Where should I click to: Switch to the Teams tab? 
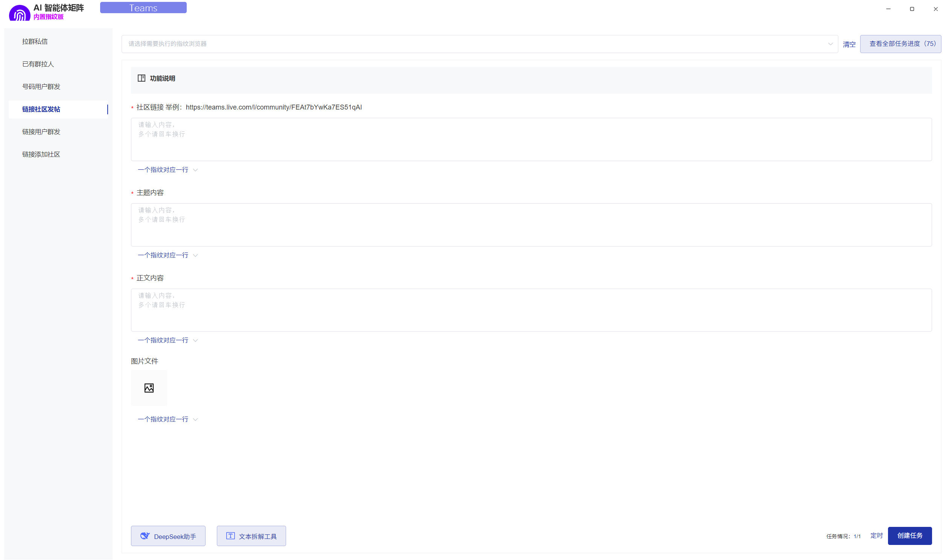[143, 8]
